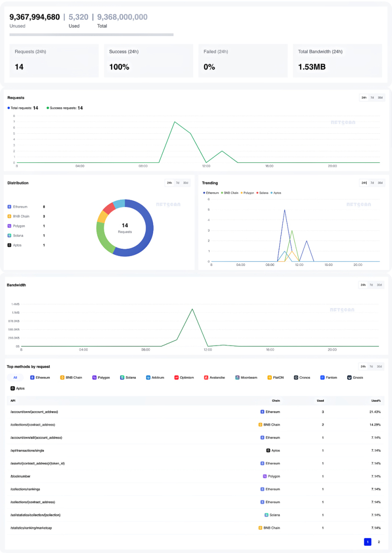Filter by the Gnosis chain icon
The height and width of the screenshot is (553, 392).
point(349,377)
